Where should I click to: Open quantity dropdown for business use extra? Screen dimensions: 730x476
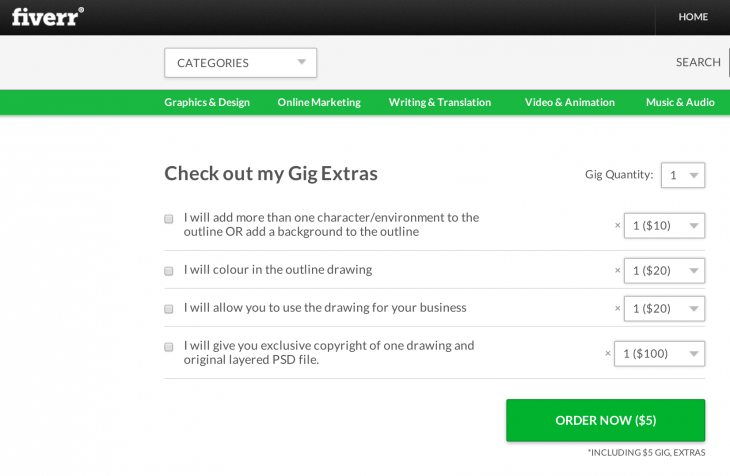[664, 309]
